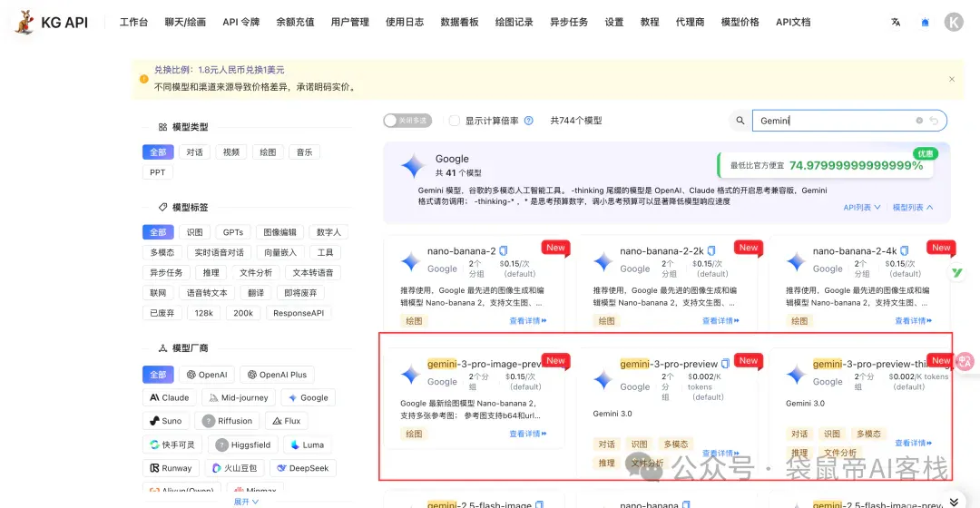Select the 绘图 model type filter

click(268, 151)
